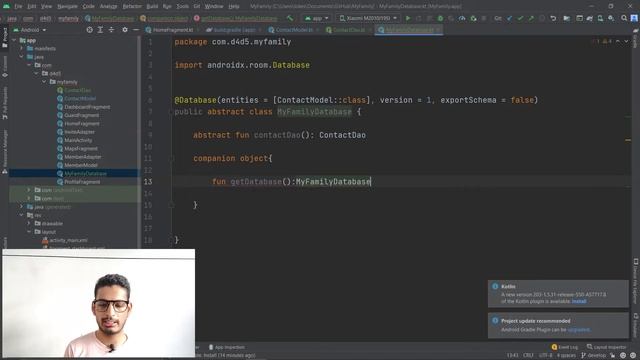
Task: Open the Android project view dropdown
Action: [30, 30]
